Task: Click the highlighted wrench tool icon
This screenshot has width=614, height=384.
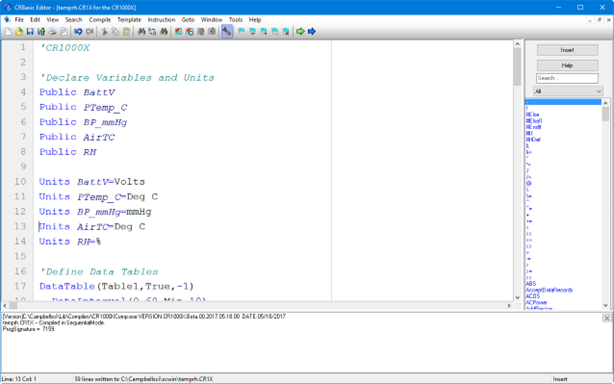Action: (x=227, y=32)
